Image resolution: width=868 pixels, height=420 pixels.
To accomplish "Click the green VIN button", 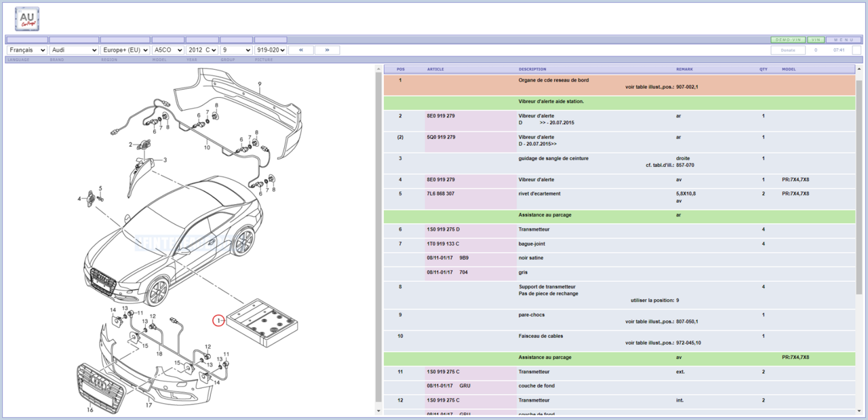I will click(x=816, y=40).
